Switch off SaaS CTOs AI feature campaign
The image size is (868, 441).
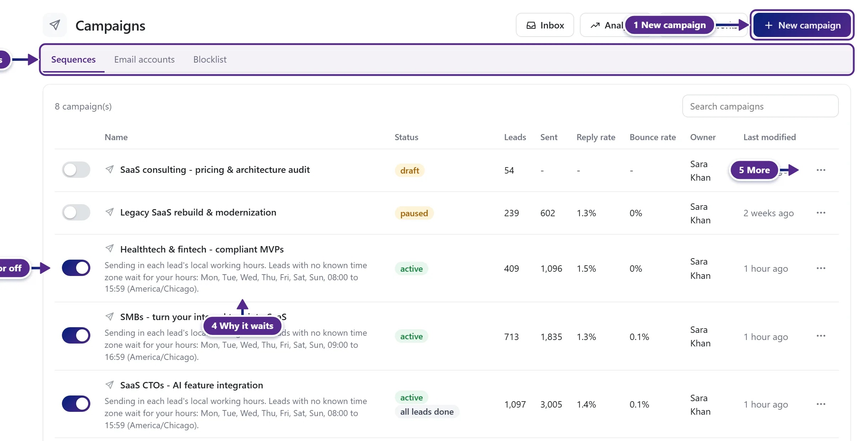pyautogui.click(x=76, y=404)
